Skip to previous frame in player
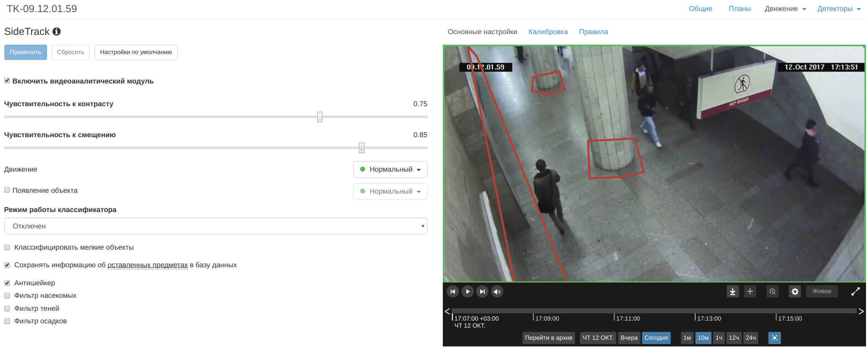868x348 pixels. (x=453, y=292)
